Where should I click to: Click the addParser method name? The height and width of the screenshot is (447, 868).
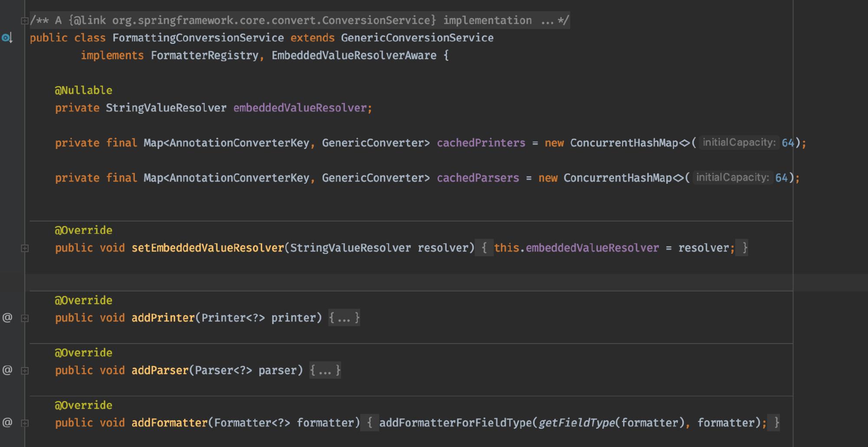coord(160,371)
